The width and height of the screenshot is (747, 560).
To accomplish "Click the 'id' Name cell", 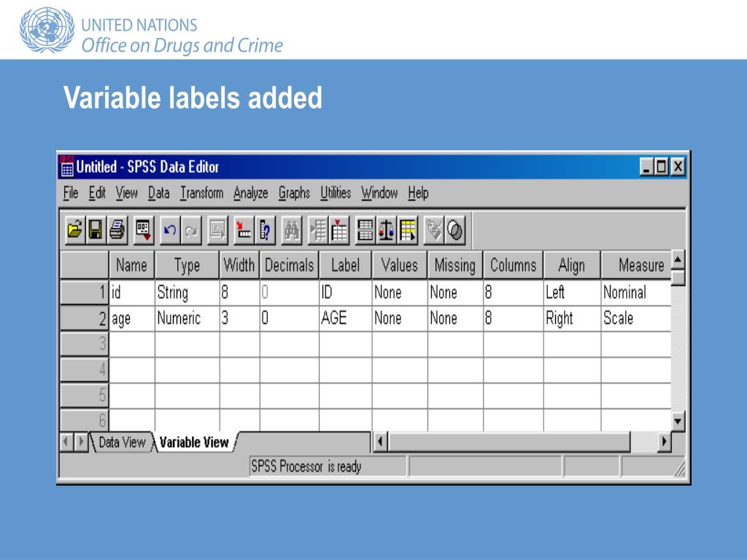I will tap(132, 292).
